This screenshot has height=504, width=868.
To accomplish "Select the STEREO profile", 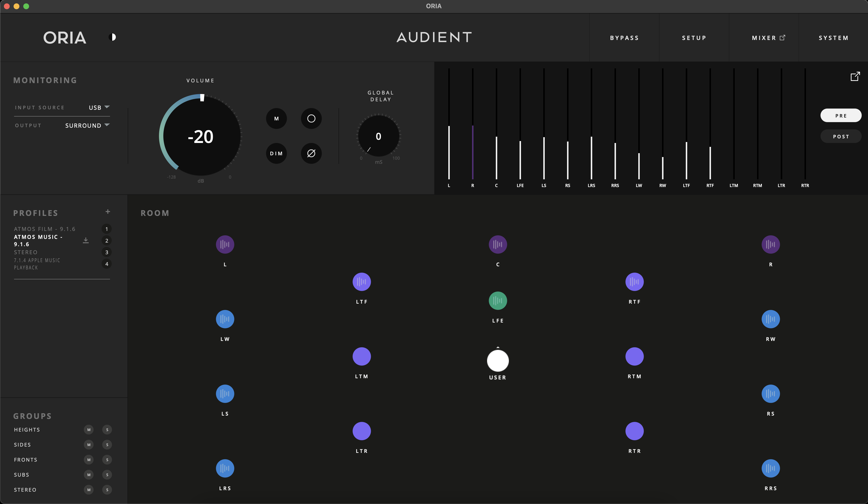I will click(x=25, y=252).
